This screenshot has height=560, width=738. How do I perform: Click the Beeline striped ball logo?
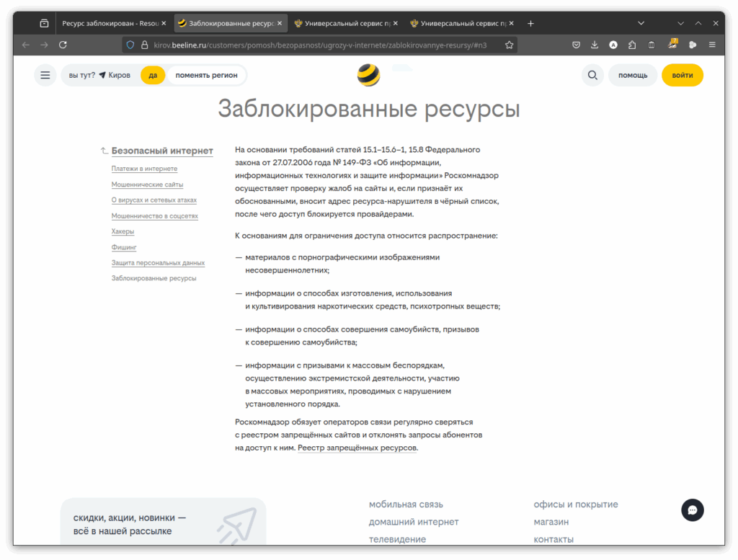pyautogui.click(x=368, y=75)
